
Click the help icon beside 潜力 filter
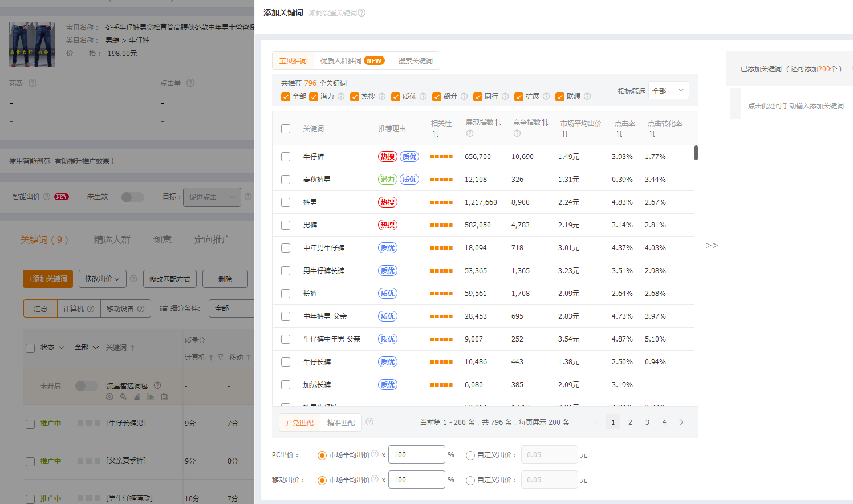pos(341,96)
